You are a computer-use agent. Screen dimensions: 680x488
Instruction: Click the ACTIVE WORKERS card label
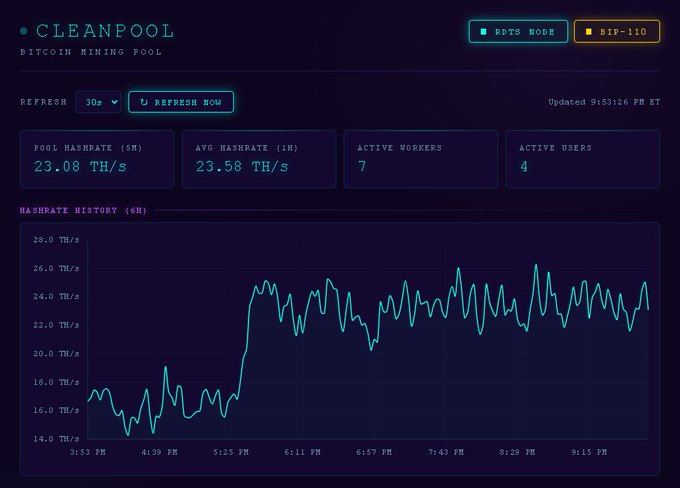400,148
